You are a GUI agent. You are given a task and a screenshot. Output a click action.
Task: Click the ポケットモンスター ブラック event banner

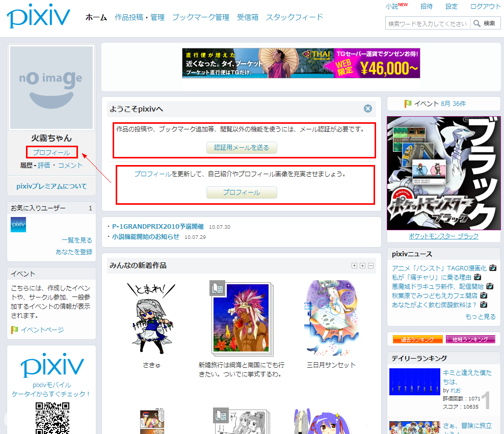click(x=443, y=173)
